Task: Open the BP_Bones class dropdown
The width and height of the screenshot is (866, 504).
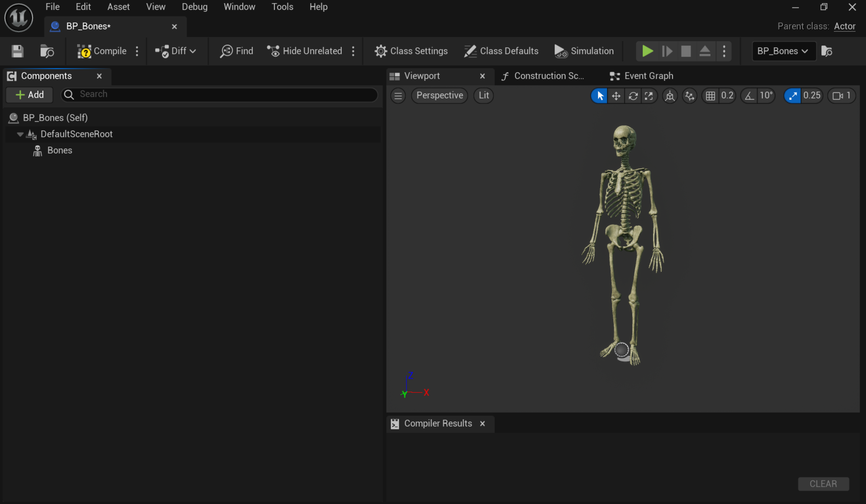Action: point(783,51)
